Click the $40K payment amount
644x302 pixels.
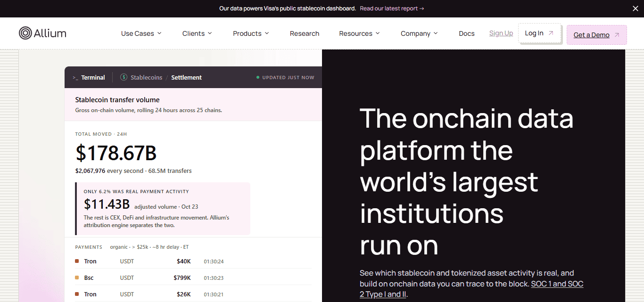tap(183, 261)
